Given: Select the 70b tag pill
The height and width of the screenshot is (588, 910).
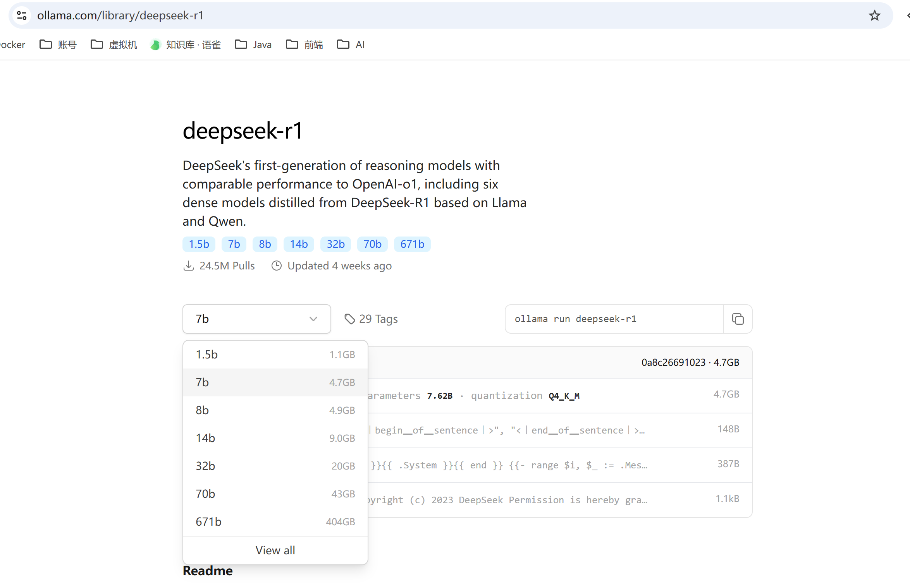Looking at the screenshot, I should 372,244.
